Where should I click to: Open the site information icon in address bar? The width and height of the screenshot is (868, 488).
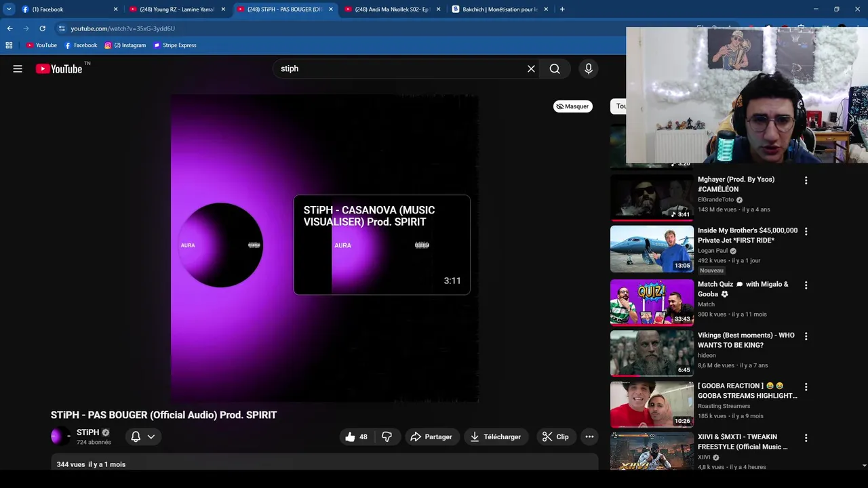[x=62, y=28]
